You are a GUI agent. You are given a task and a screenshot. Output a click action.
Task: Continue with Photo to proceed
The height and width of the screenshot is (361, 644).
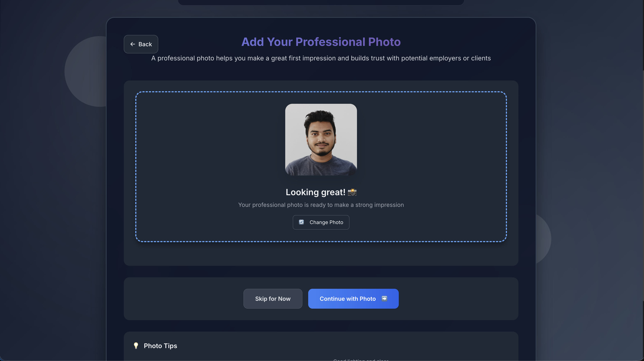(353, 299)
